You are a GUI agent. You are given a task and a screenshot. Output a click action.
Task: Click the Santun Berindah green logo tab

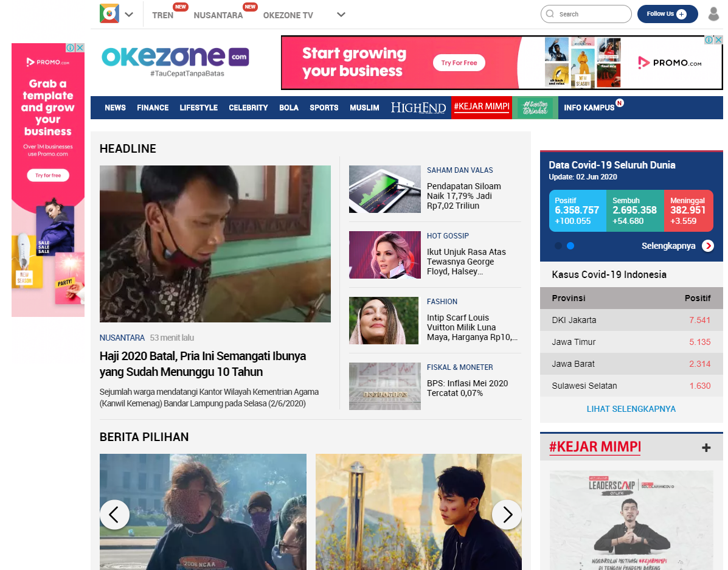[535, 107]
